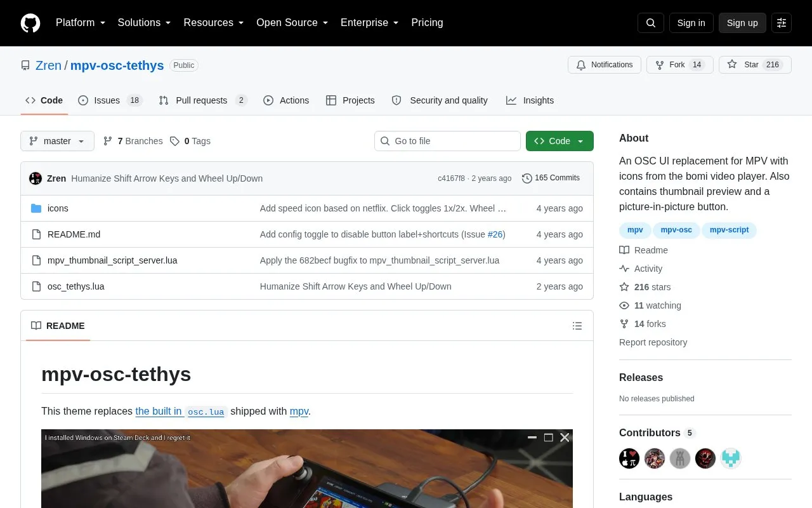
Task: Expand the Solutions menu
Action: (x=144, y=23)
